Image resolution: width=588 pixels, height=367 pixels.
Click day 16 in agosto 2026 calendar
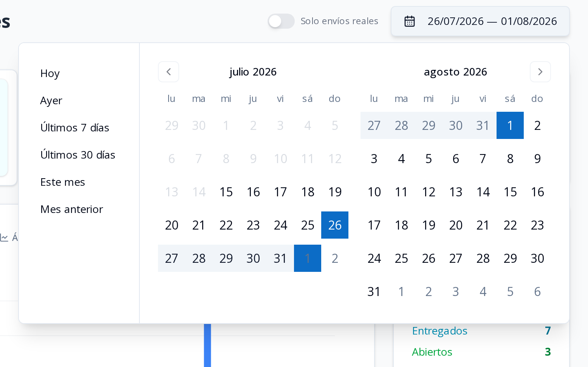click(x=537, y=192)
